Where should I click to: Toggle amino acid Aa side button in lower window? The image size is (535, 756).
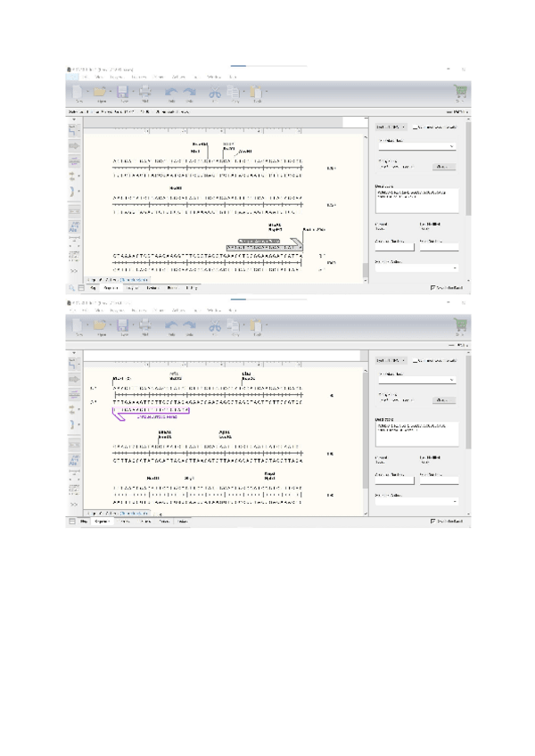click(74, 459)
